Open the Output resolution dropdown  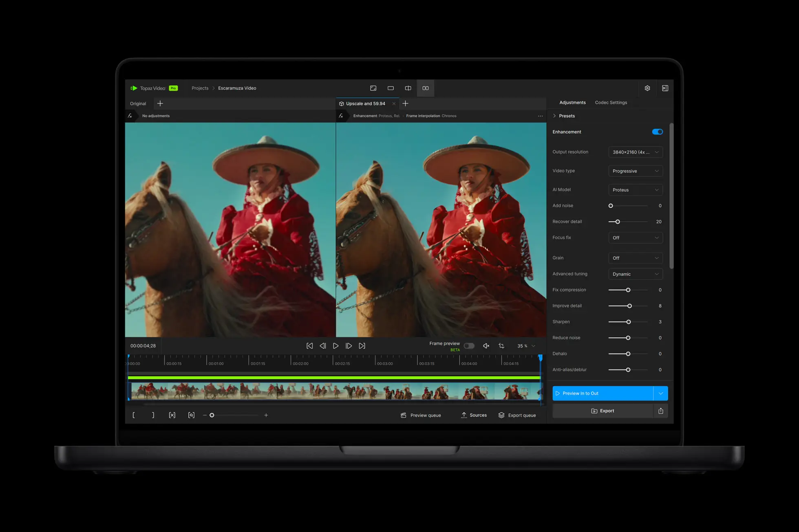click(x=635, y=152)
